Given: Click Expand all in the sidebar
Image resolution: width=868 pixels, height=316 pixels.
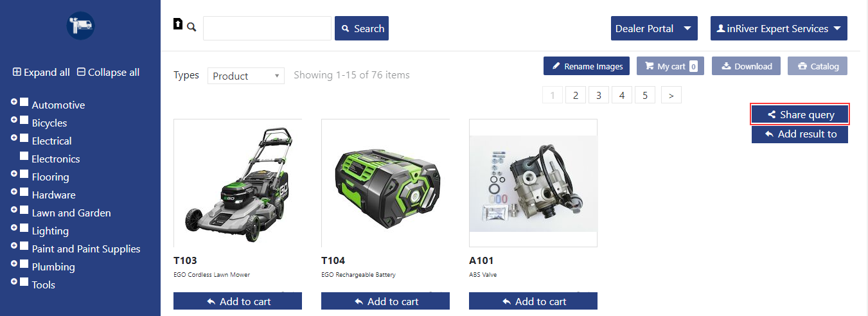Looking at the screenshot, I should pos(41,72).
